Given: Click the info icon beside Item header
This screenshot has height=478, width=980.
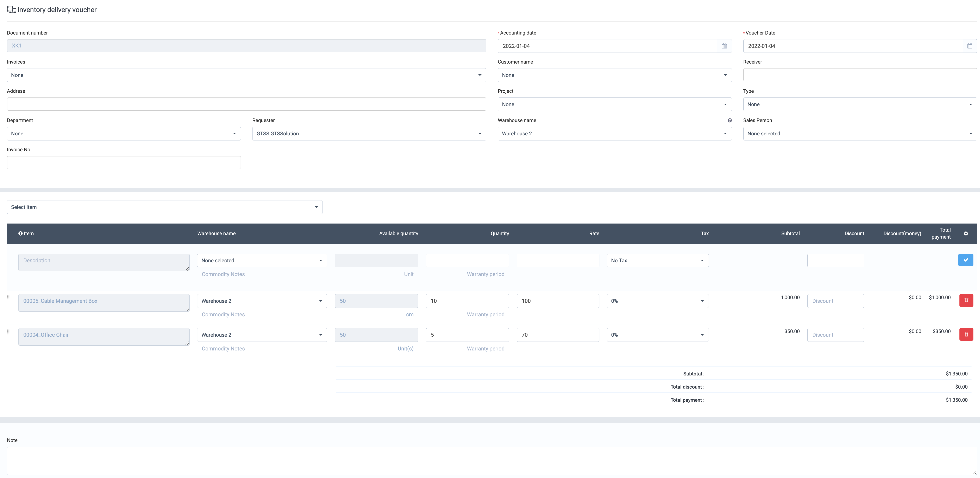Looking at the screenshot, I should [x=21, y=233].
